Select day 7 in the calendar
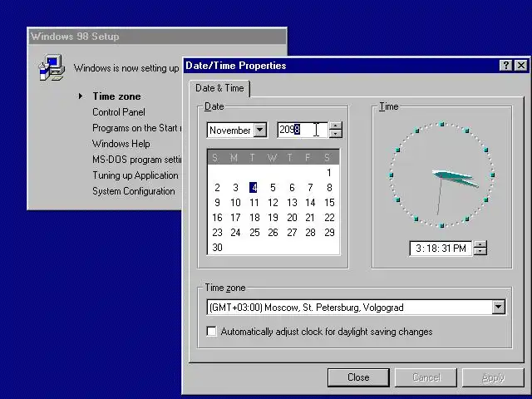This screenshot has width=532, height=399. (x=310, y=188)
